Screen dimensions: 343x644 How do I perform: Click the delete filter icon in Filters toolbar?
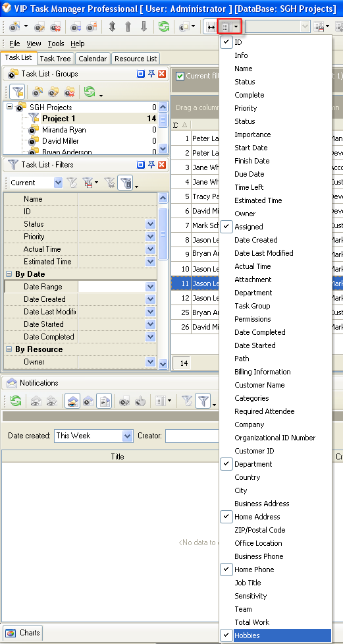tap(109, 183)
